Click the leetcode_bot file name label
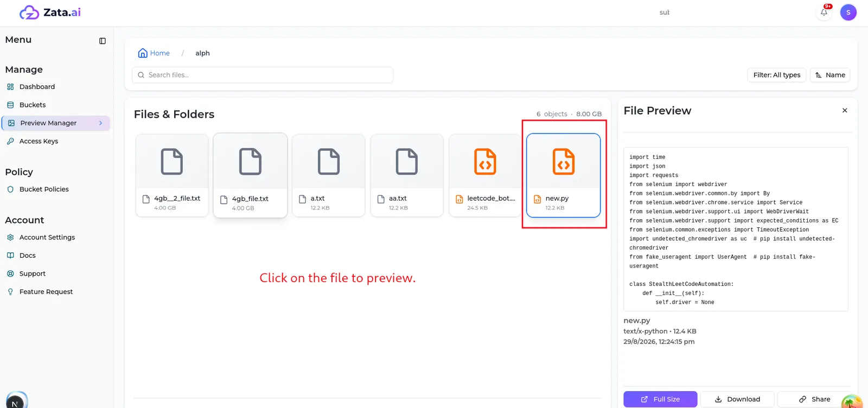The height and width of the screenshot is (408, 868). 491,199
